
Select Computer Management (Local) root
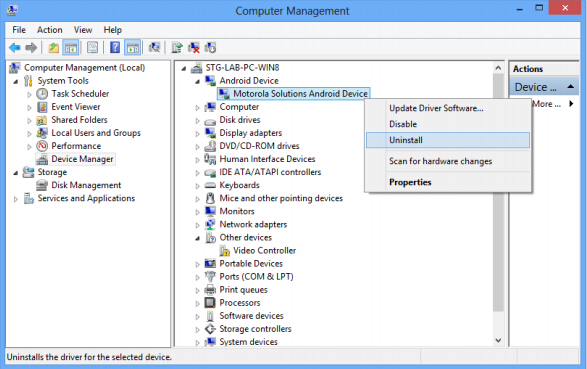point(84,68)
